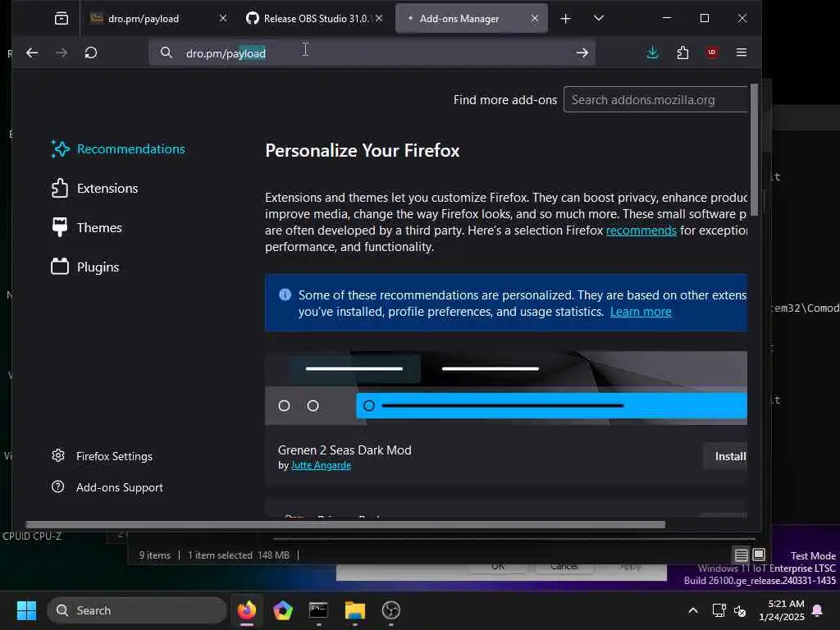Open the Firefox View tab icon

[x=62, y=19]
